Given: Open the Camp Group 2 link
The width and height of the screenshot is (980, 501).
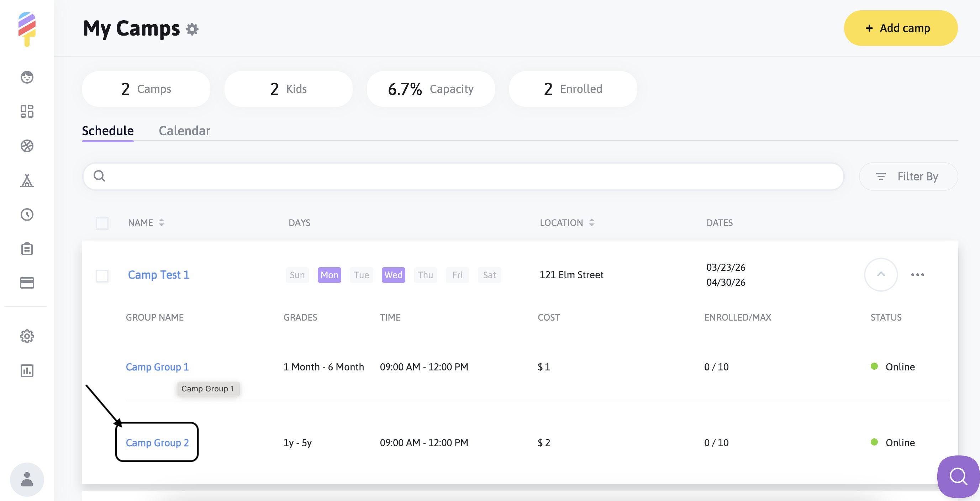Looking at the screenshot, I should (x=157, y=443).
